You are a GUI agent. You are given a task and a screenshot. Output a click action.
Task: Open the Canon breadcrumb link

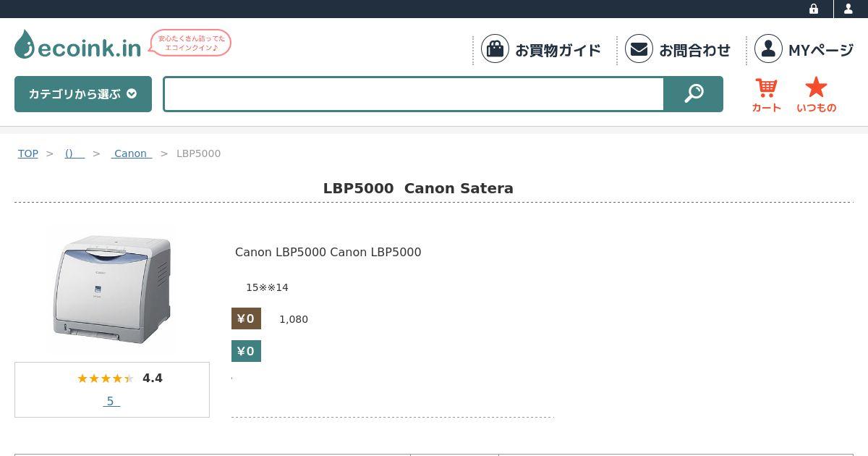131,153
